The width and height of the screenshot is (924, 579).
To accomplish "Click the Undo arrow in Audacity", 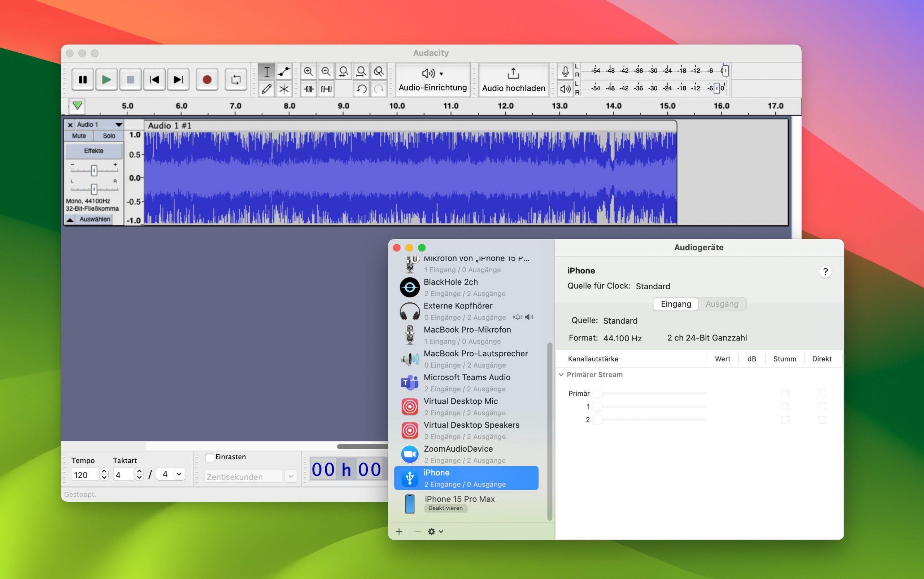I will click(361, 89).
